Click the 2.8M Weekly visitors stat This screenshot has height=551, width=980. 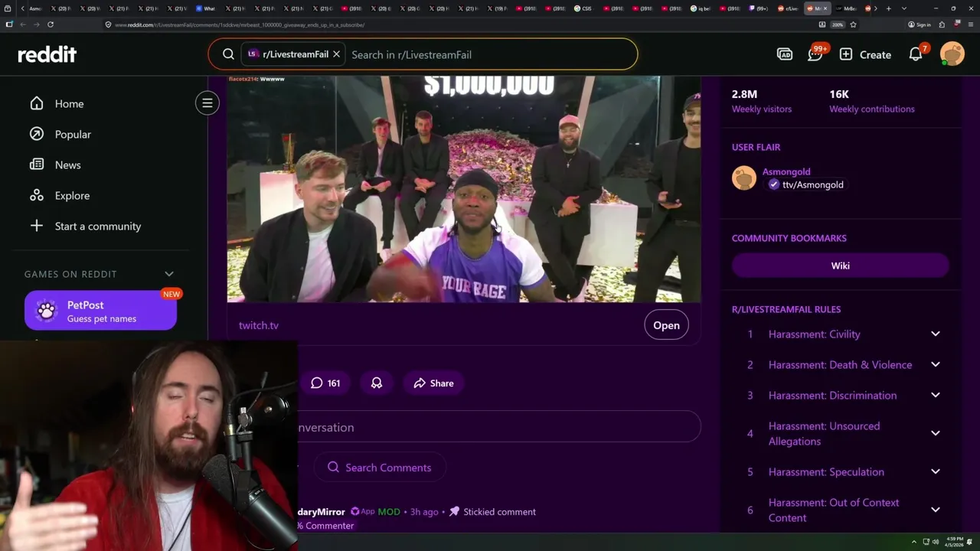pos(762,101)
